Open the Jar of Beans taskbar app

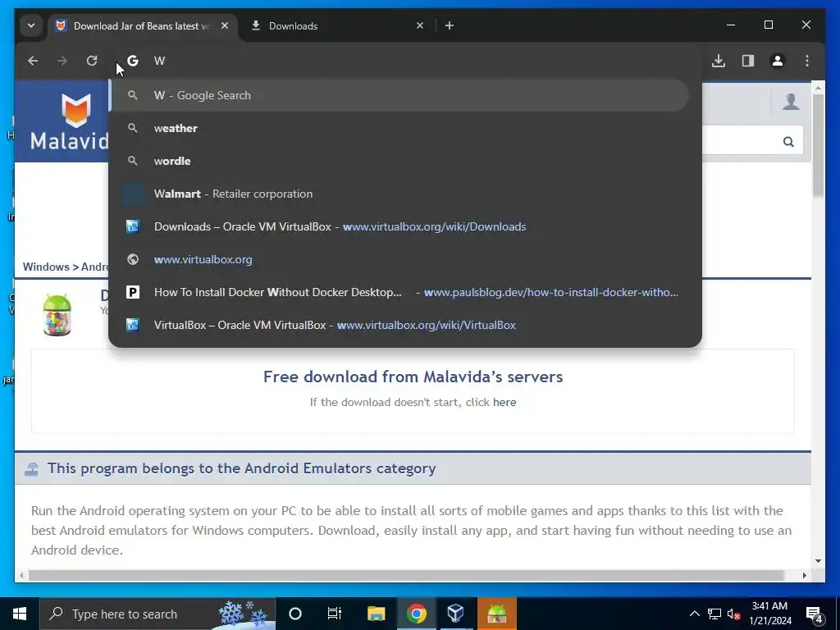point(496,614)
